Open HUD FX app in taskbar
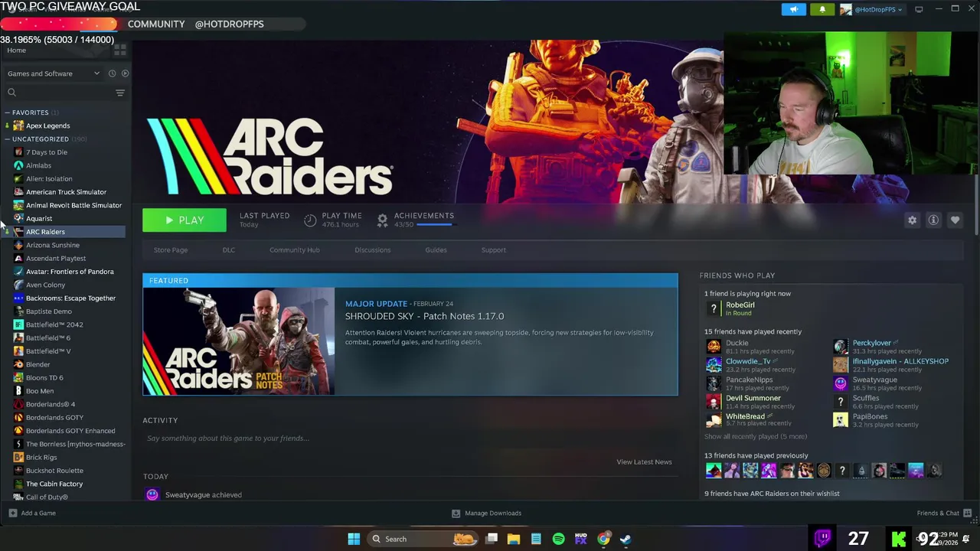This screenshot has height=551, width=980. pyautogui.click(x=580, y=539)
